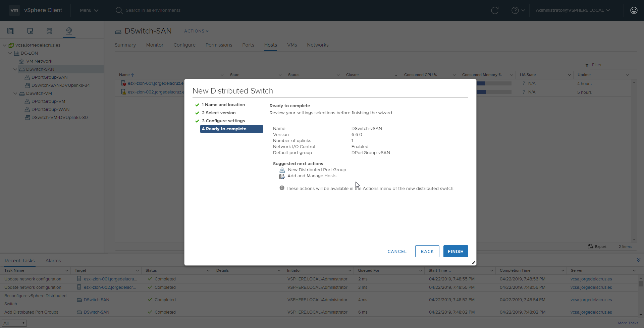Go to wizard step 1 Name and location
The image size is (644, 328).
coord(223,105)
